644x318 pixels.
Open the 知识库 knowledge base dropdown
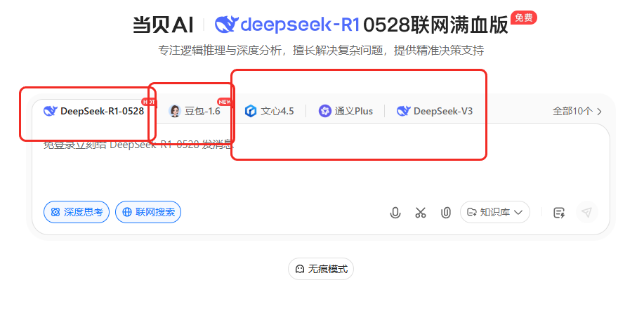pyautogui.click(x=495, y=212)
